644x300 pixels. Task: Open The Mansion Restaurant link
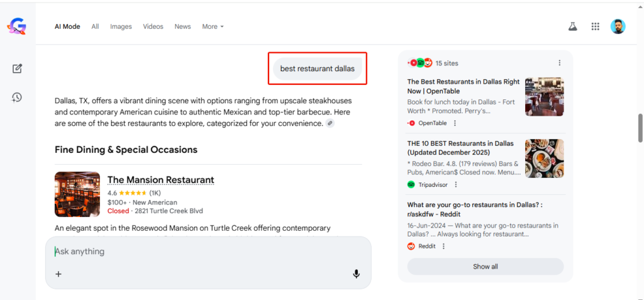(160, 180)
